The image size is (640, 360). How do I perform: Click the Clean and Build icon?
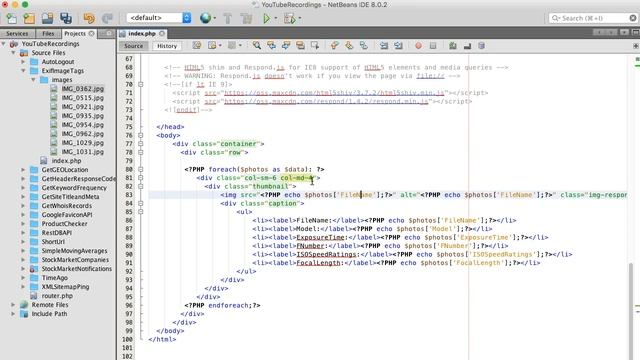coord(246,18)
